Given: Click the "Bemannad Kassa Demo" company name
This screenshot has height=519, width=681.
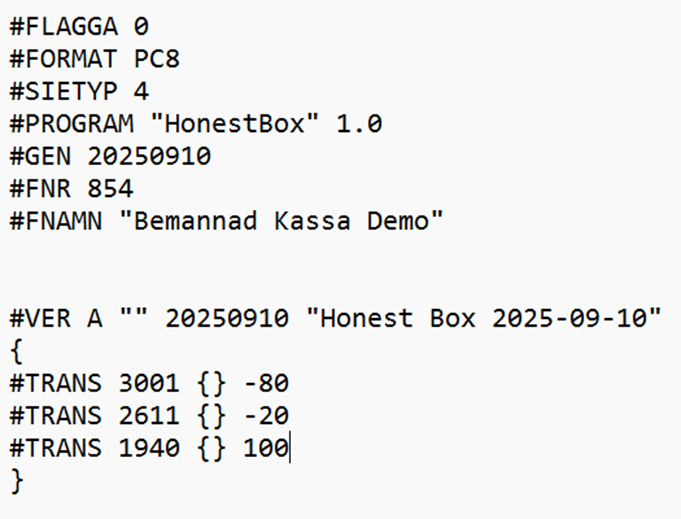Looking at the screenshot, I should tap(280, 221).
